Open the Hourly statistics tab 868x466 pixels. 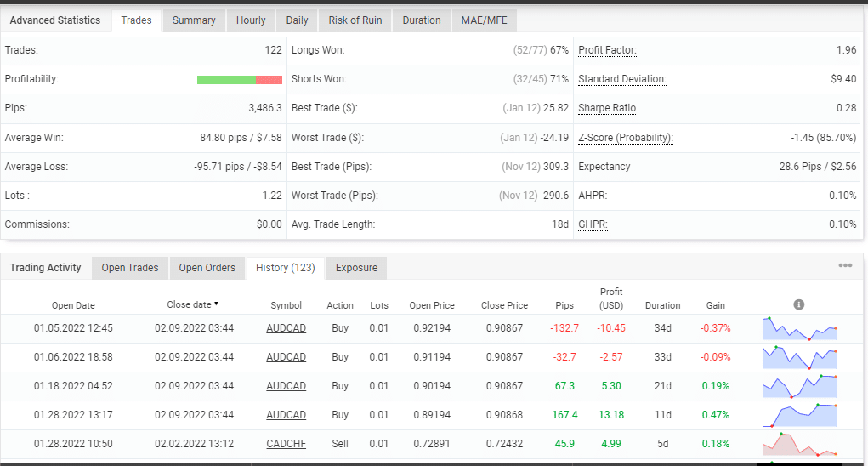[x=250, y=20]
